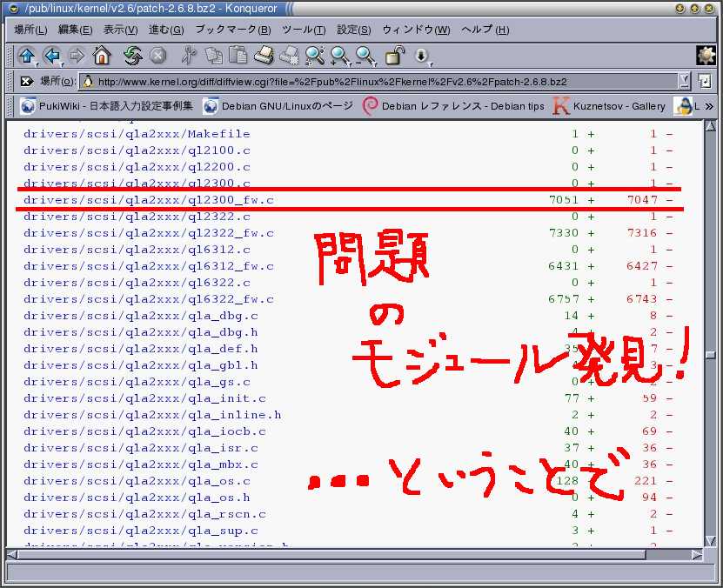Open the 設定 (Settings) menu
The width and height of the screenshot is (723, 588).
pos(353,30)
